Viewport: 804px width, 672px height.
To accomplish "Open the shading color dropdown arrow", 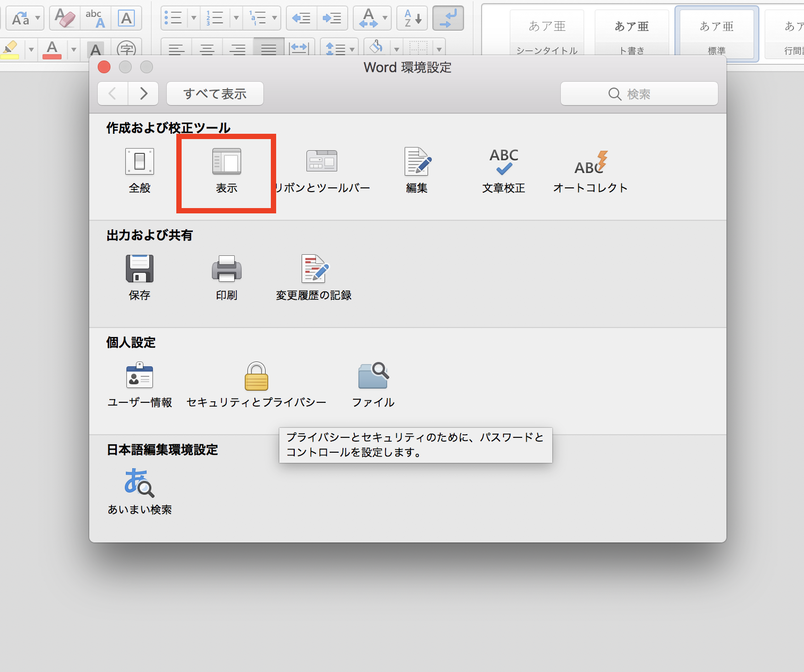I will (x=397, y=50).
